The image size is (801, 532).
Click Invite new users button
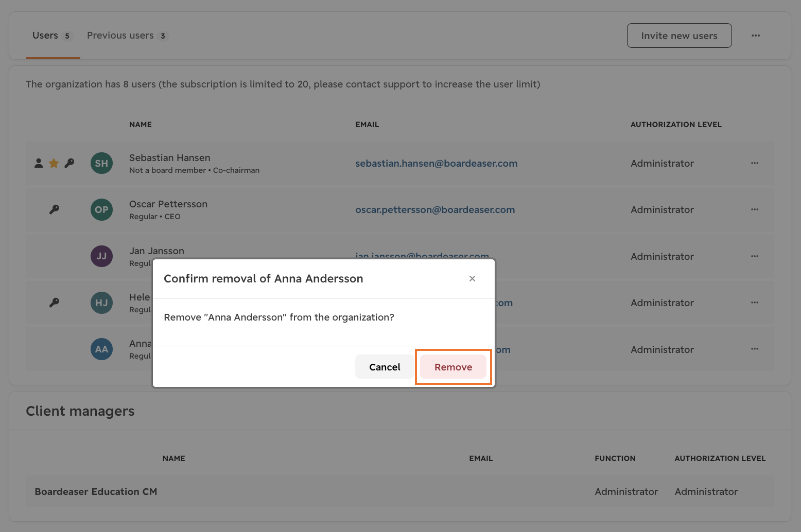[679, 36]
